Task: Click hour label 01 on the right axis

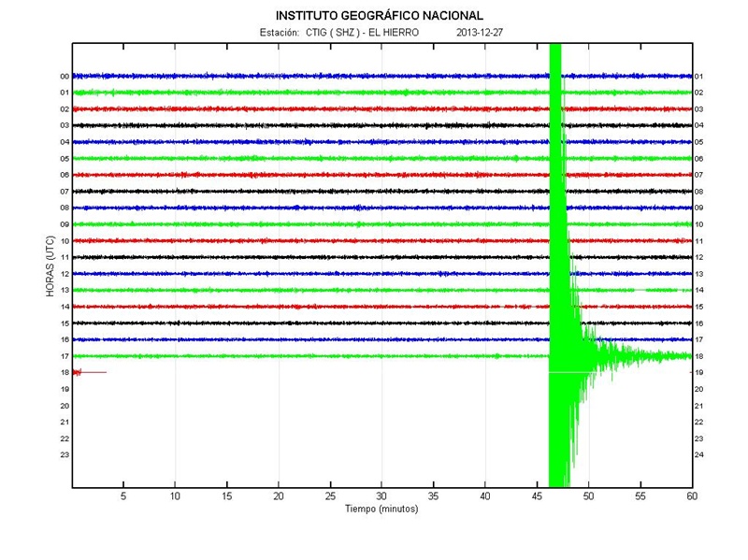Action: pyautogui.click(x=699, y=77)
